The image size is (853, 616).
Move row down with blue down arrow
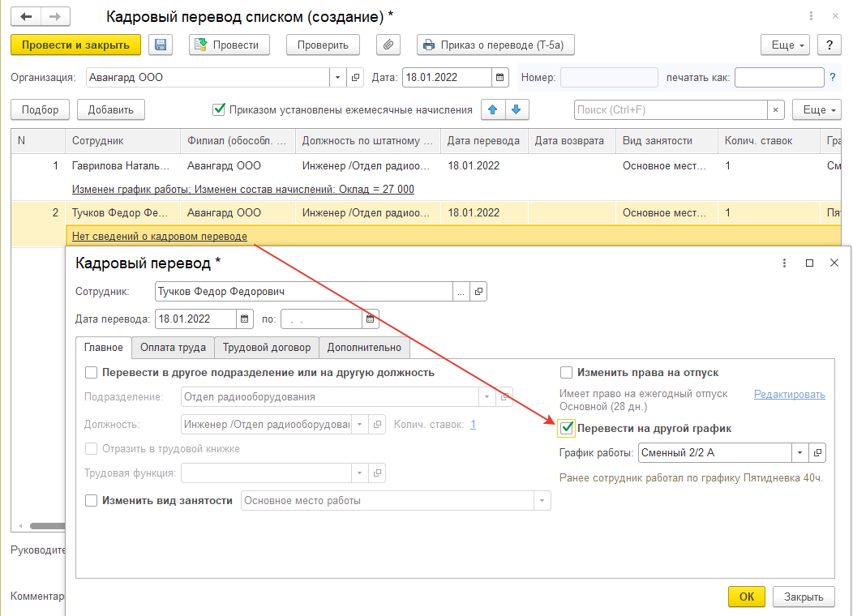tap(517, 109)
